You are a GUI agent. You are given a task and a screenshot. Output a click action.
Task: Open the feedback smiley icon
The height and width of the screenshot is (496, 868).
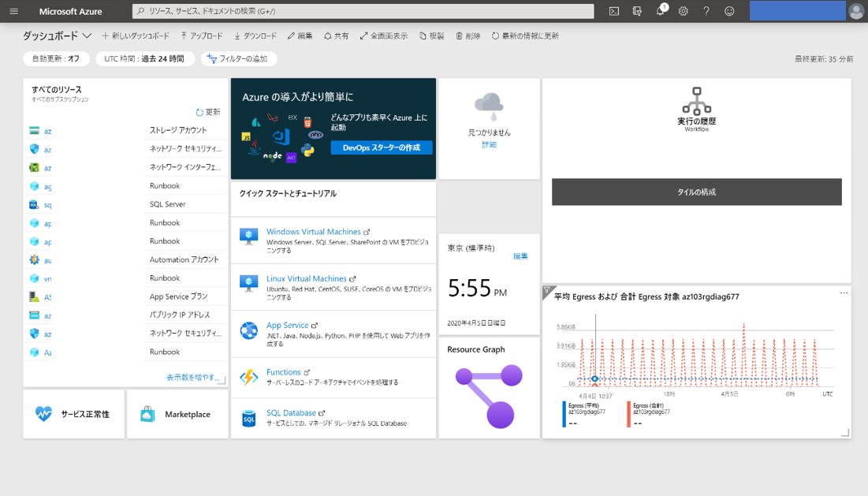coord(729,11)
